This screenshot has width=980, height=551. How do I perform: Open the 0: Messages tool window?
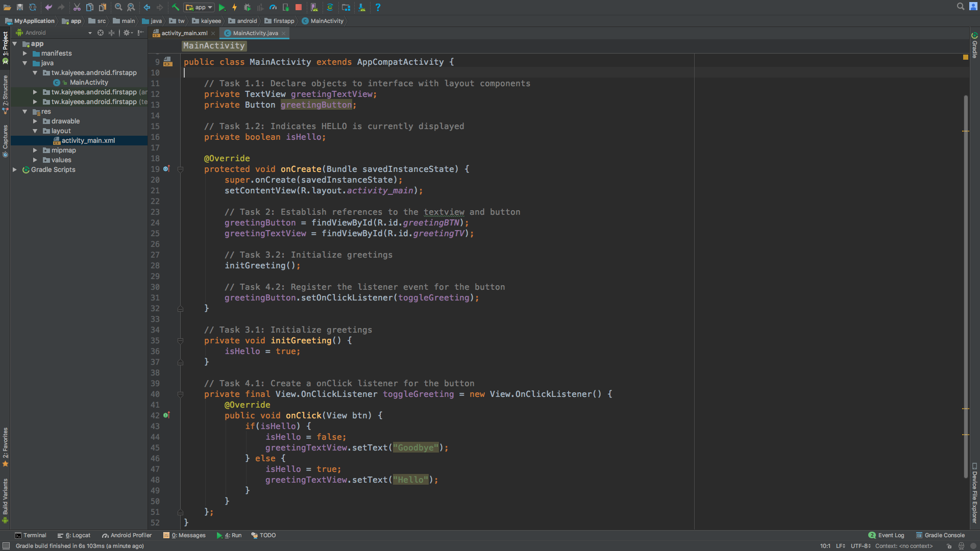(184, 535)
